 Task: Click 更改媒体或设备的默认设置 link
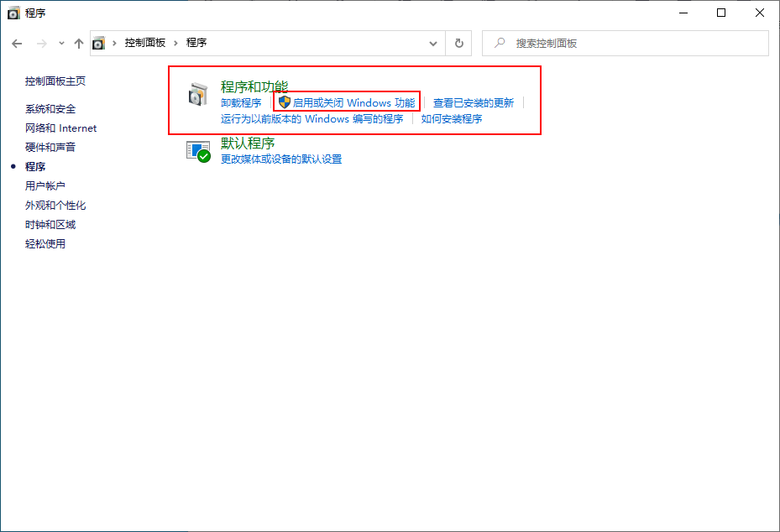pyautogui.click(x=281, y=159)
